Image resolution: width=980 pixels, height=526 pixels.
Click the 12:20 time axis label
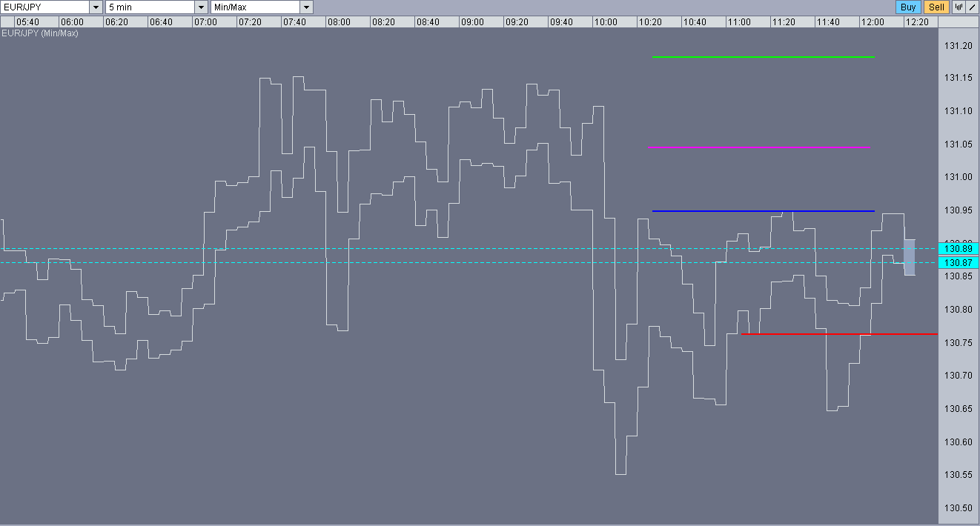point(917,22)
